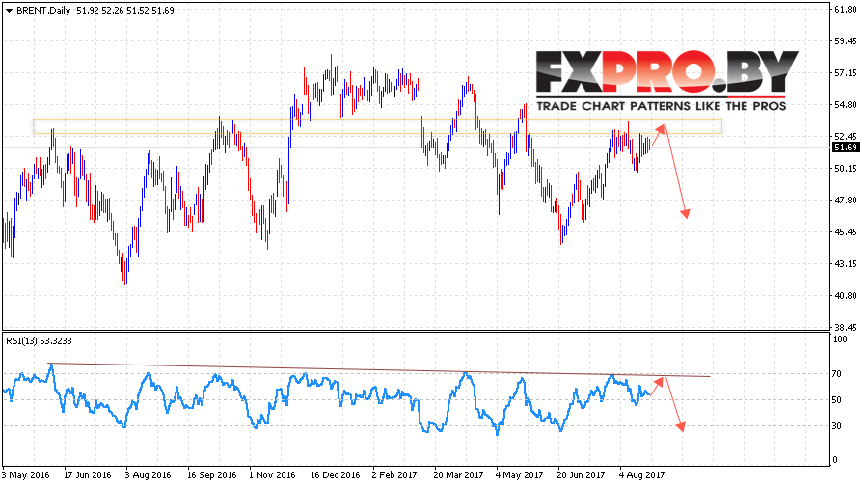Viewport: 868px width, 486px height.
Task: Click the 43.15 price axis label
Action: point(845,264)
